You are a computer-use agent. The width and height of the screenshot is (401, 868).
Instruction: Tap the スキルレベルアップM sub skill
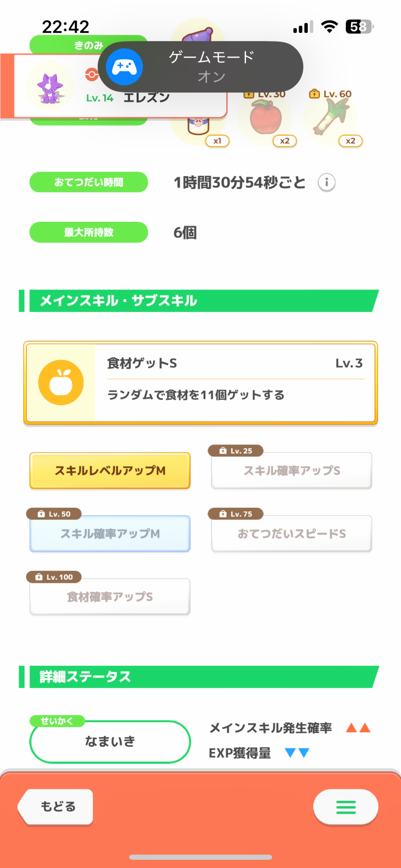click(110, 471)
